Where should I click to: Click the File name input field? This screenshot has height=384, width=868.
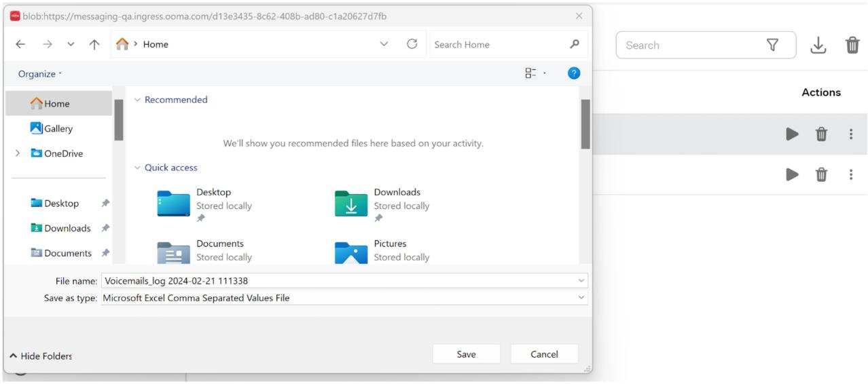pyautogui.click(x=344, y=281)
